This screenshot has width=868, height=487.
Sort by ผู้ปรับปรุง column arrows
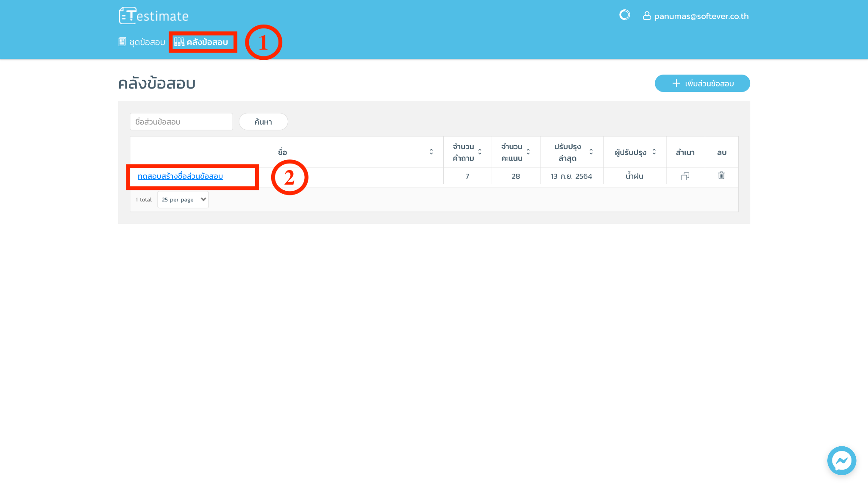tap(654, 152)
